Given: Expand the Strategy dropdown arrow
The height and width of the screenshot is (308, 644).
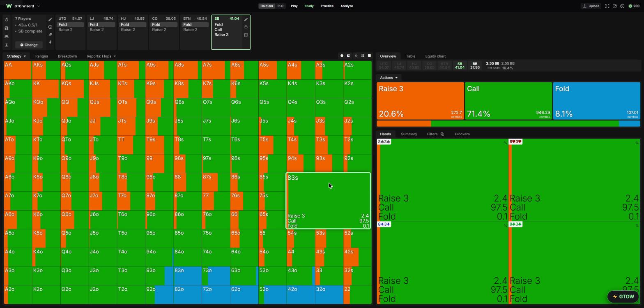Looking at the screenshot, I should point(25,56).
